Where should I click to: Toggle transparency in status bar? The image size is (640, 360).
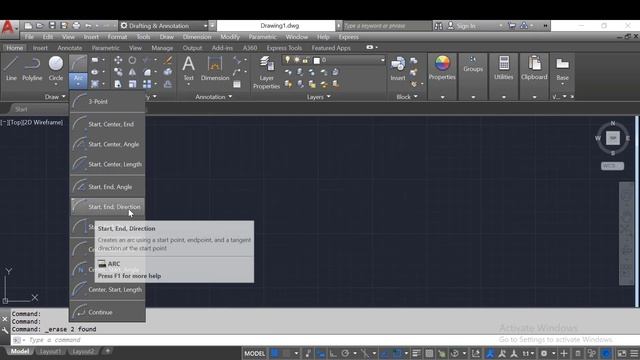coord(429,353)
